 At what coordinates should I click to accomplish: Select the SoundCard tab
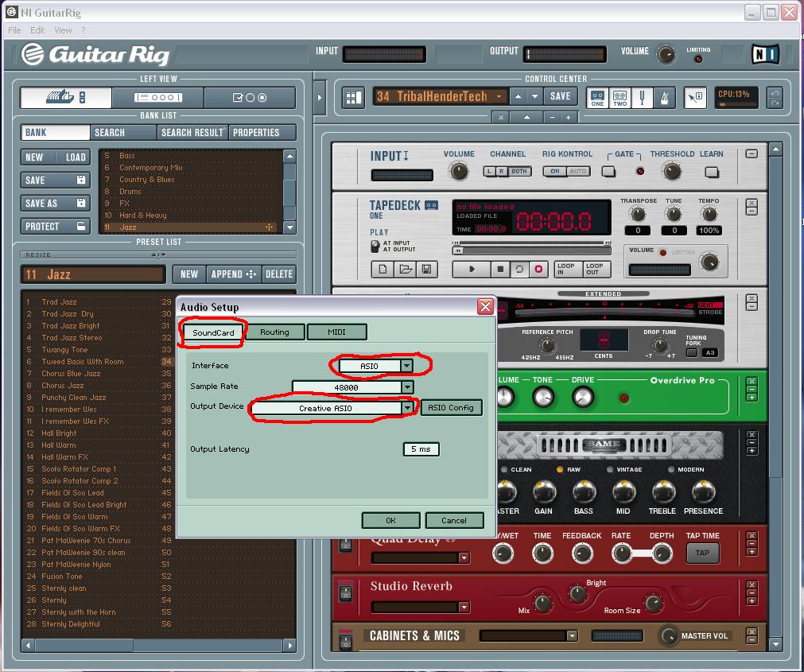tap(213, 332)
